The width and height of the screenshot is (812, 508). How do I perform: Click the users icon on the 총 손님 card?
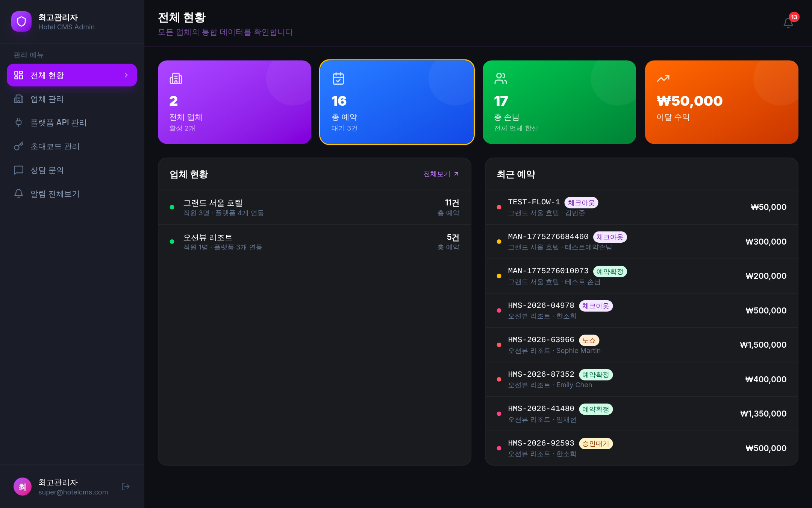click(x=501, y=79)
